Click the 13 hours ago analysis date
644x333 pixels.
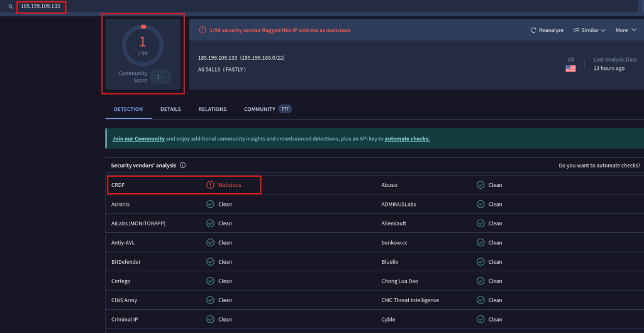(x=609, y=68)
